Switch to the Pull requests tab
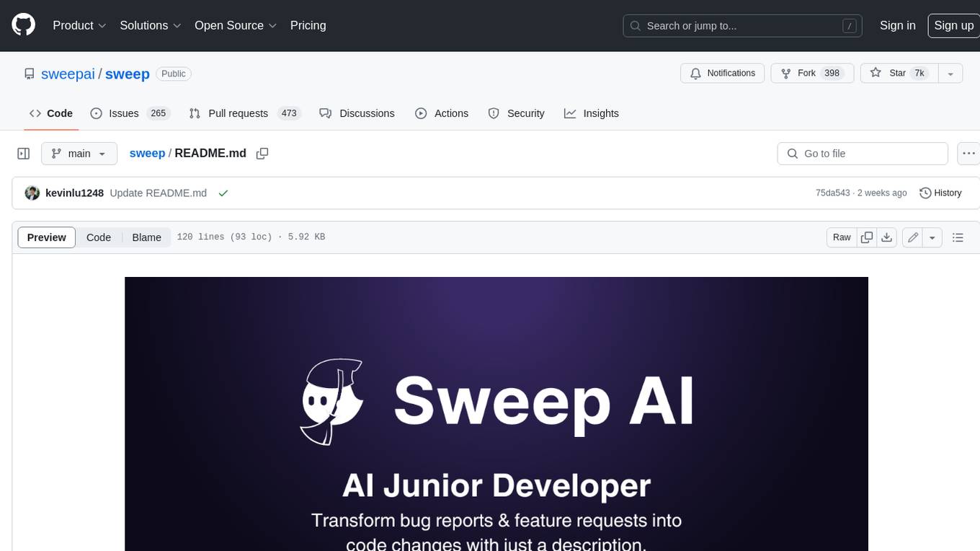 pyautogui.click(x=244, y=113)
